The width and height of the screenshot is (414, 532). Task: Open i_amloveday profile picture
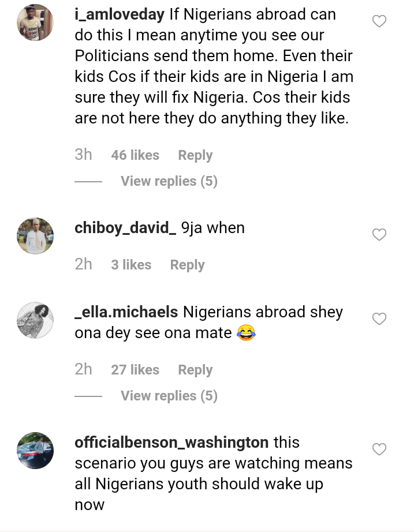pyautogui.click(x=35, y=23)
